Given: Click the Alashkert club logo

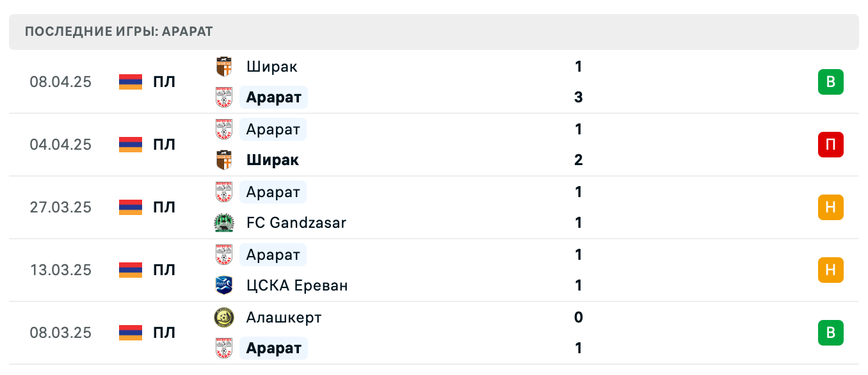Looking at the screenshot, I should [224, 317].
